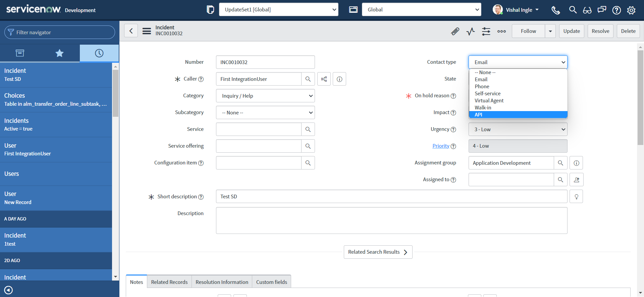Open the Urgency 3 - Low dropdown
The image size is (644, 297).
point(518,130)
